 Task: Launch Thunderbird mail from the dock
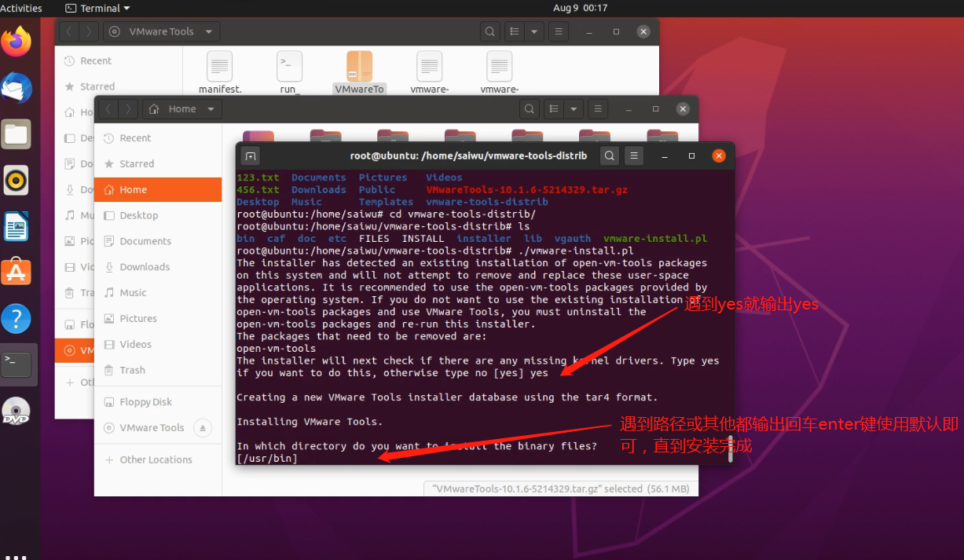pos(16,87)
